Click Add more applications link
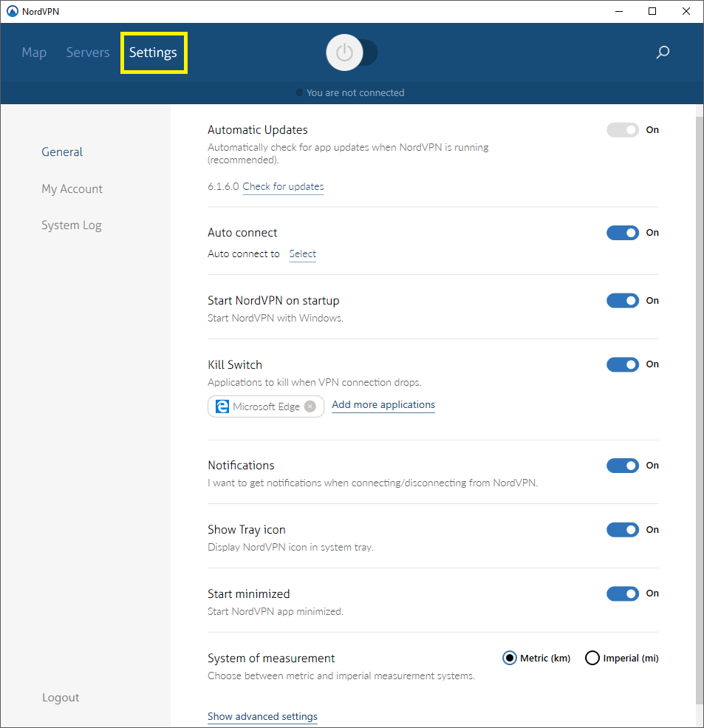 pos(383,405)
